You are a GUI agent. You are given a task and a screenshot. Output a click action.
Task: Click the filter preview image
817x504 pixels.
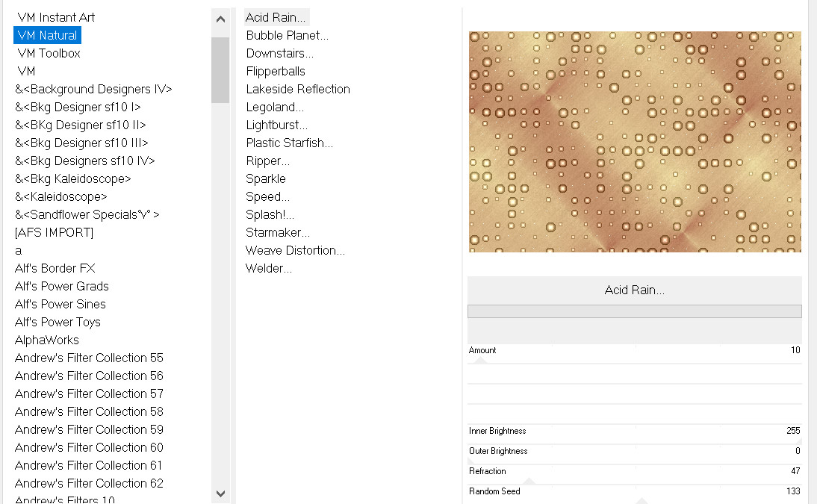(x=634, y=141)
